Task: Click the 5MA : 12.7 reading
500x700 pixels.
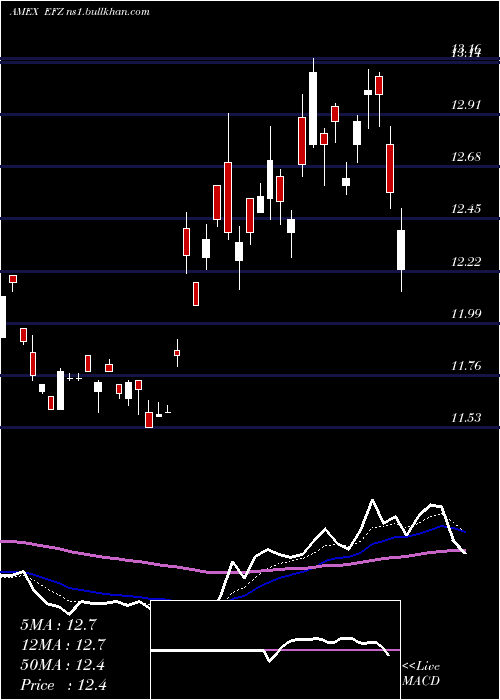Action: tap(58, 625)
